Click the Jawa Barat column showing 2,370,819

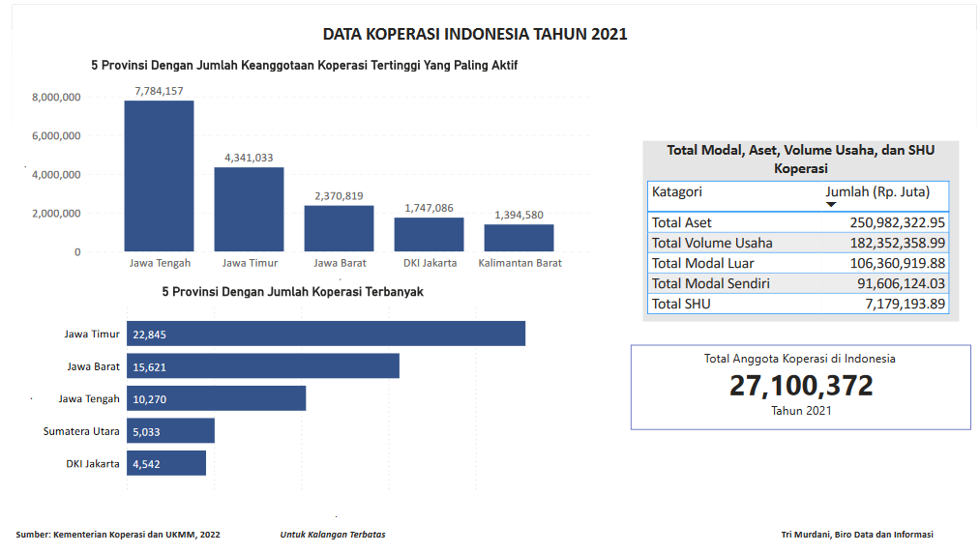(x=339, y=228)
